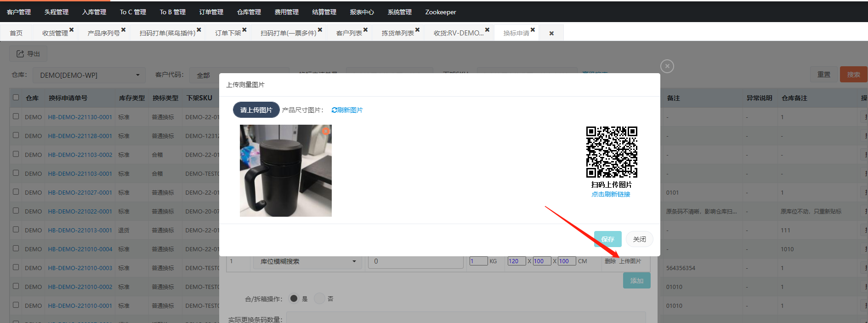Open the 客户管理 menu
868x323 pixels.
click(19, 12)
